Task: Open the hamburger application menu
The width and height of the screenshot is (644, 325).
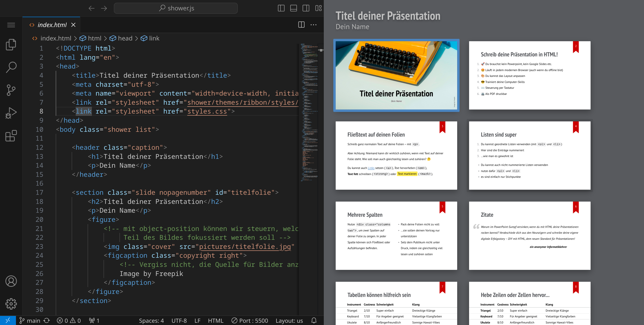Action: [11, 25]
